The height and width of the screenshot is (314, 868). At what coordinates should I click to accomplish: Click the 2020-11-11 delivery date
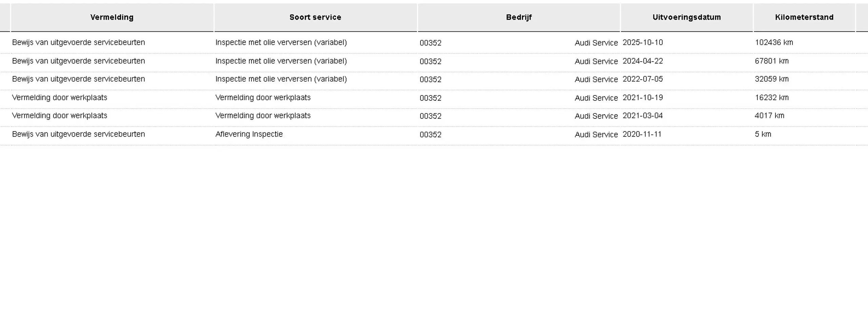(642, 134)
